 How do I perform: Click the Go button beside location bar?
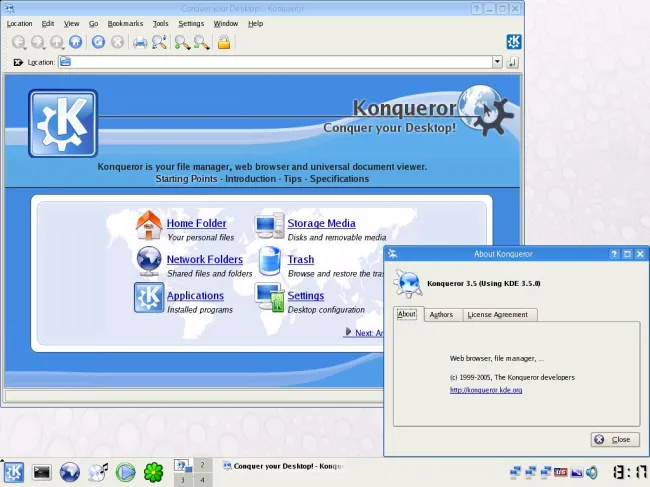coord(513,62)
